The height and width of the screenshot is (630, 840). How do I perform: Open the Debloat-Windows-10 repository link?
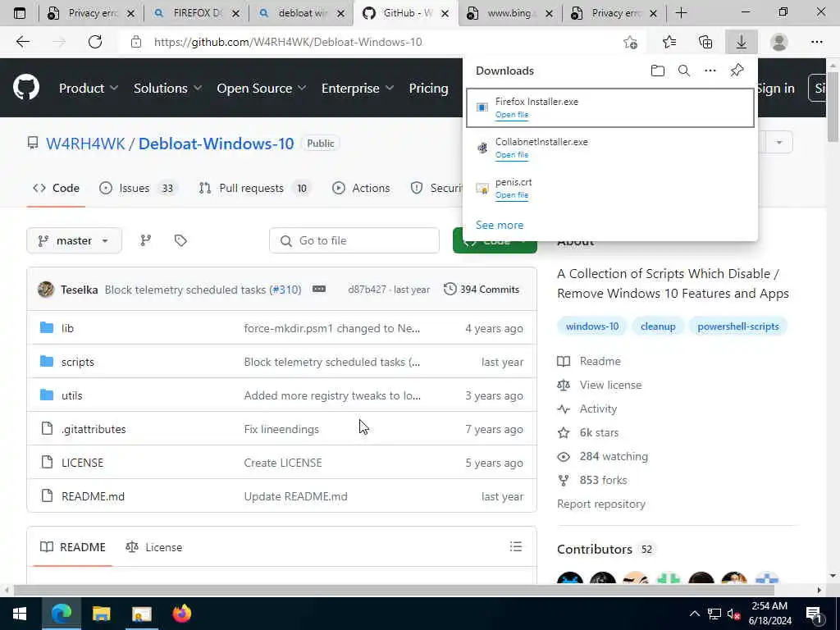tap(216, 144)
